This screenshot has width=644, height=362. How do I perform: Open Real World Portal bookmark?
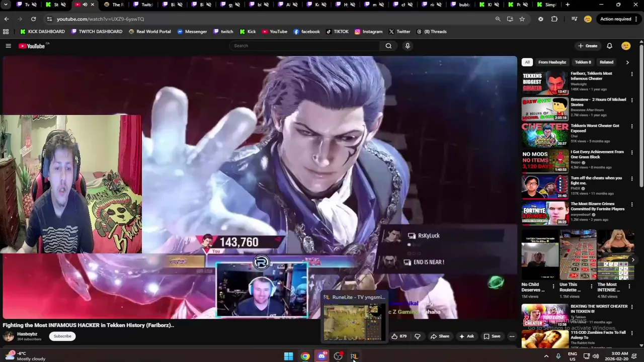tap(149, 32)
